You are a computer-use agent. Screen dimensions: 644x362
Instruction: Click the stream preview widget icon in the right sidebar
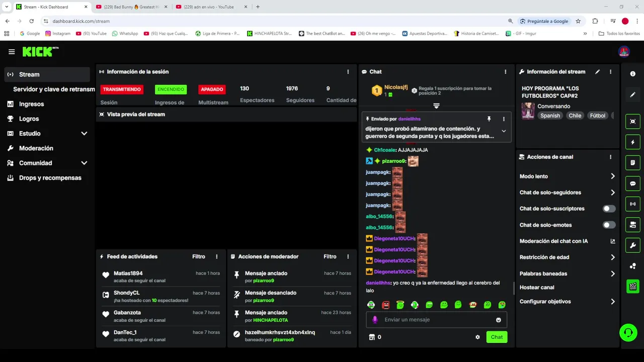click(x=633, y=122)
